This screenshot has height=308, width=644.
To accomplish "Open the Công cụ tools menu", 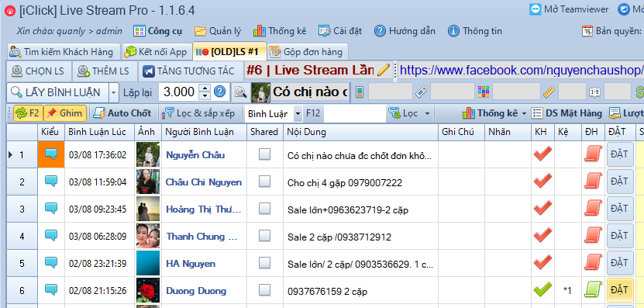I will pos(158,31).
